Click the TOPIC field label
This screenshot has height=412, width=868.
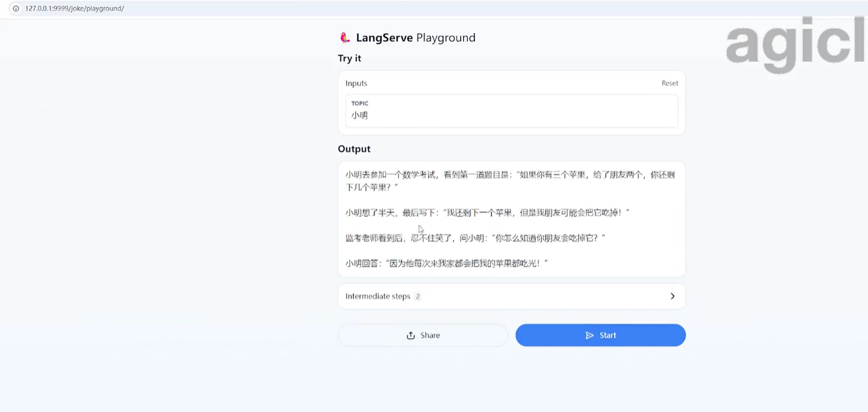(x=359, y=103)
